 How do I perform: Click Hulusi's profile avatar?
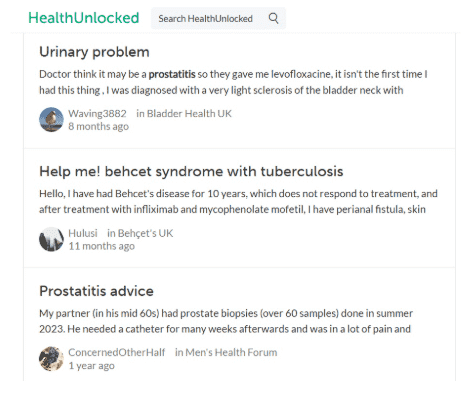pos(51,239)
